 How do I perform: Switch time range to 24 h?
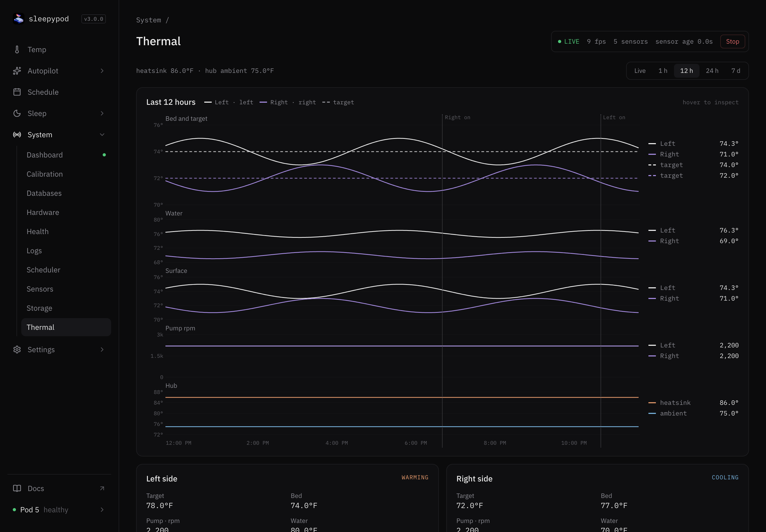tap(712, 71)
